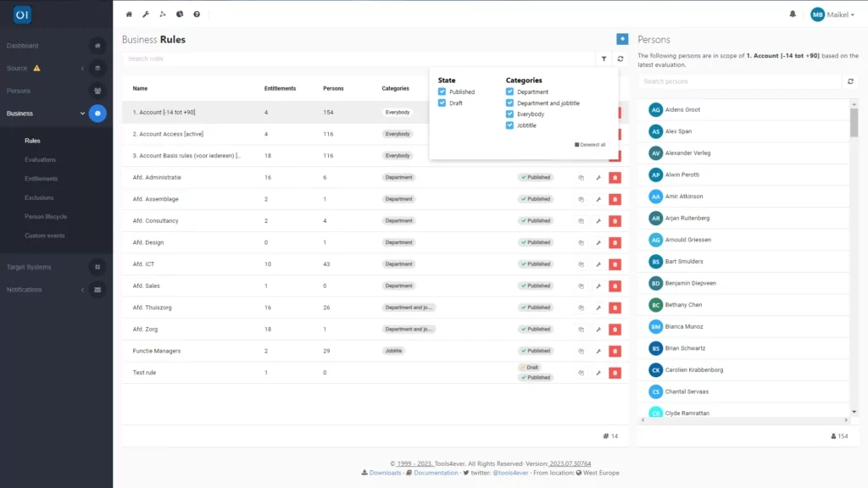The width and height of the screenshot is (868, 488).
Task: Click the help question mark icon
Action: click(196, 14)
